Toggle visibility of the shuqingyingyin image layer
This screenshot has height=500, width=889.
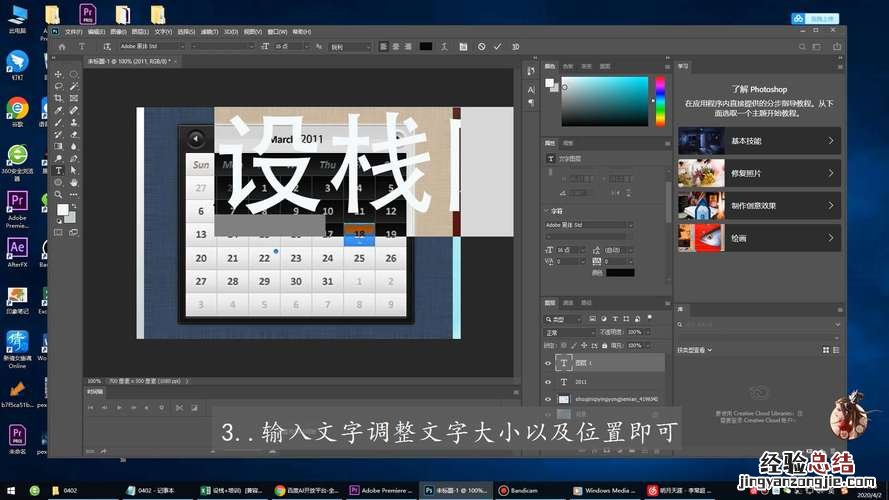[x=548, y=398]
